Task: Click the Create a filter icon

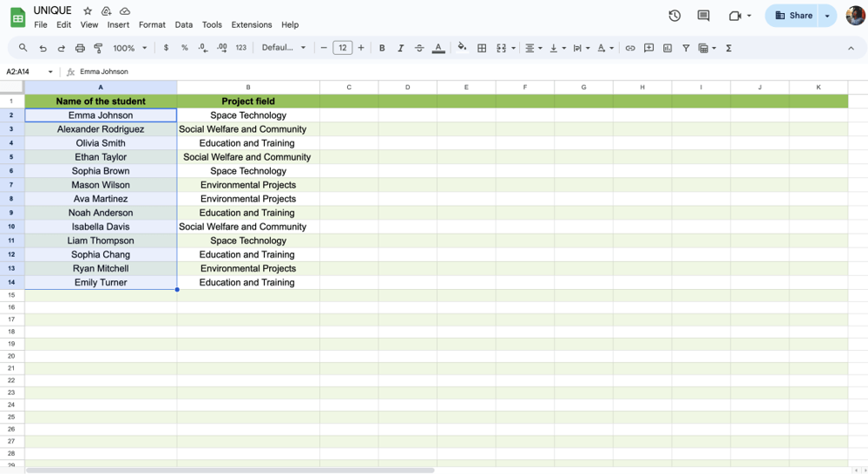Action: point(686,49)
